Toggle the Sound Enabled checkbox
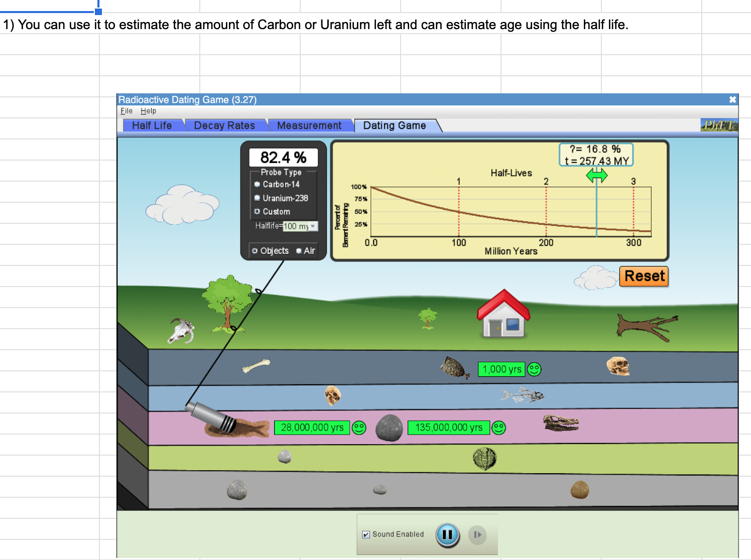The image size is (751, 560). (366, 534)
